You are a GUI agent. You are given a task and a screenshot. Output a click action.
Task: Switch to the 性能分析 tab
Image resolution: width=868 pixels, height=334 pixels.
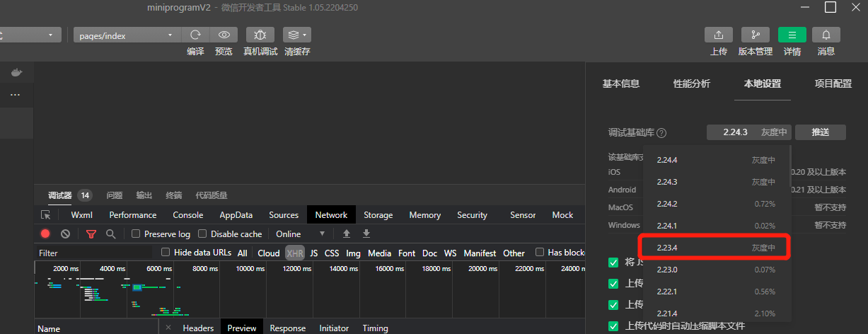691,83
